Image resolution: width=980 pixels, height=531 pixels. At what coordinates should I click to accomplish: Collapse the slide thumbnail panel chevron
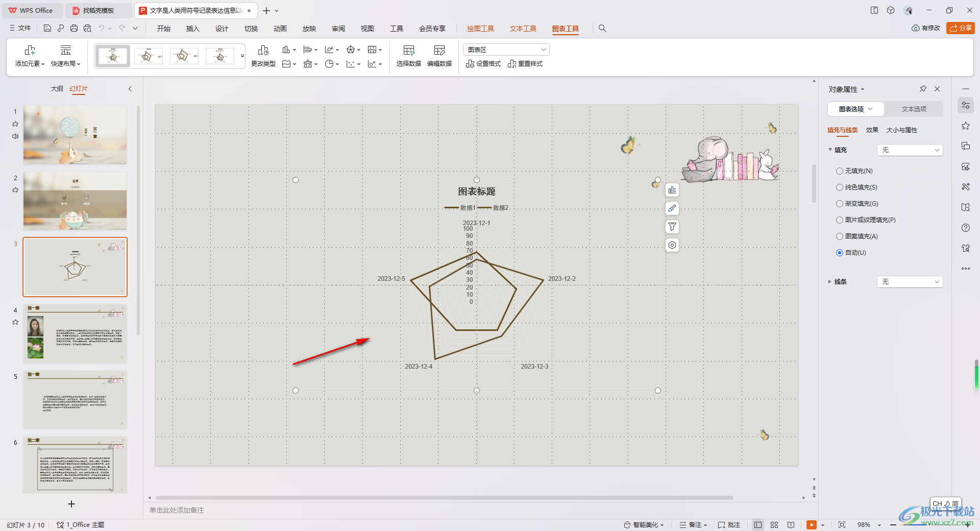tap(130, 89)
